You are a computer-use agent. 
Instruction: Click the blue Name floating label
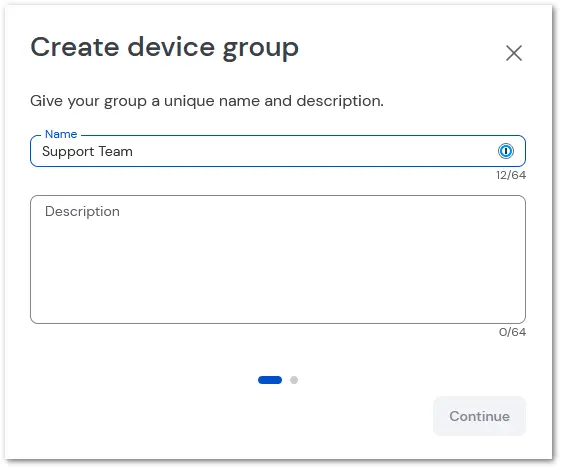click(61, 134)
